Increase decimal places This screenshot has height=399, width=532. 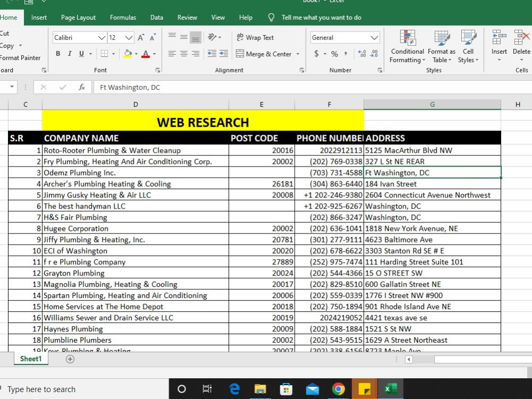(x=362, y=54)
